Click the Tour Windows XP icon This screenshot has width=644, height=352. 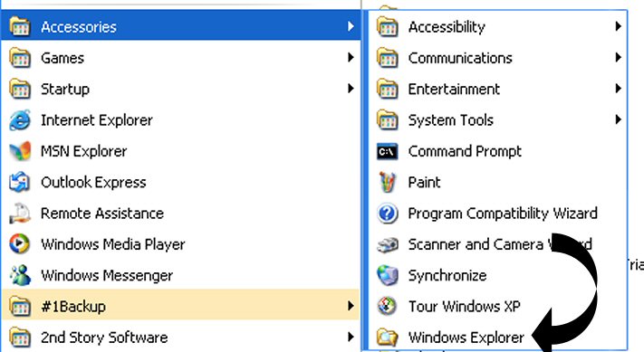coord(388,306)
